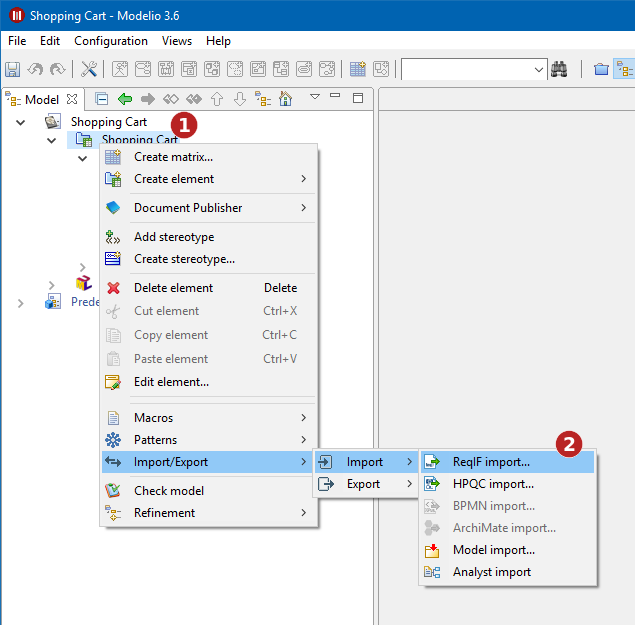The image size is (635, 625).
Task: Open the Views menu
Action: 177,41
